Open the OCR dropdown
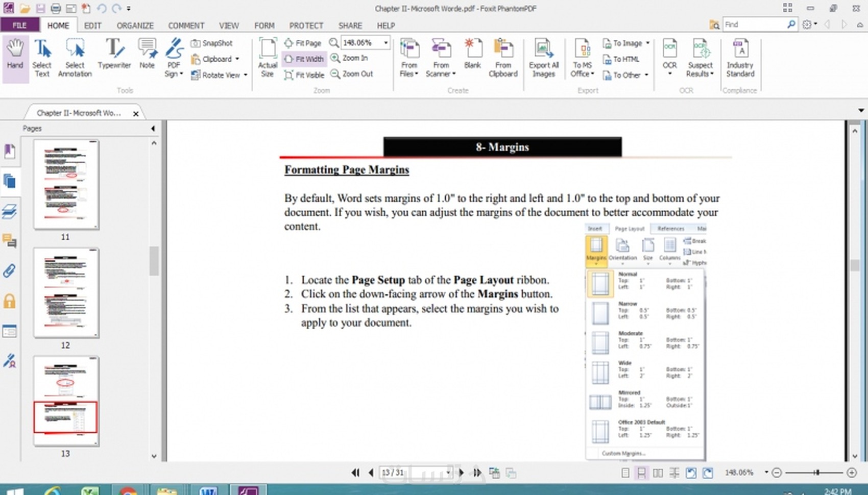The width and height of the screenshot is (868, 495). tap(670, 74)
